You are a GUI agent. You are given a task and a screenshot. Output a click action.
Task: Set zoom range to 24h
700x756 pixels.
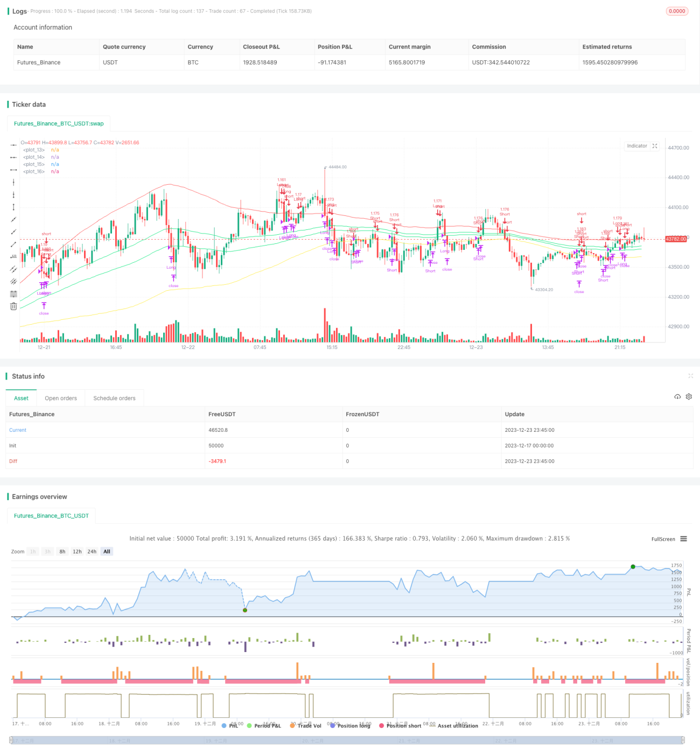92,551
